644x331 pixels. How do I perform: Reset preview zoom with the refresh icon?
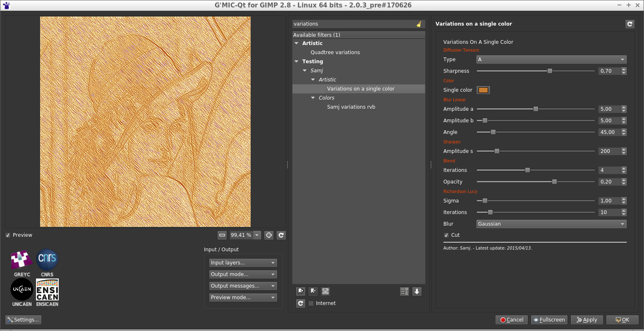[x=281, y=235]
